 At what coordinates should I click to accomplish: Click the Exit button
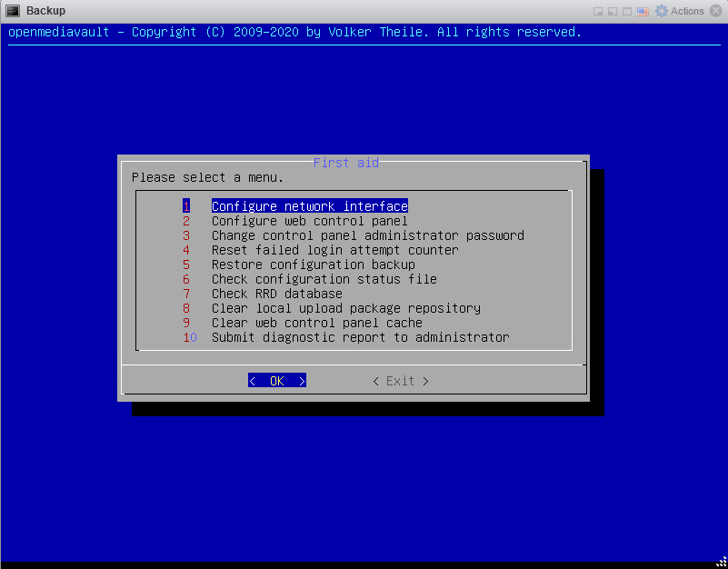[400, 381]
